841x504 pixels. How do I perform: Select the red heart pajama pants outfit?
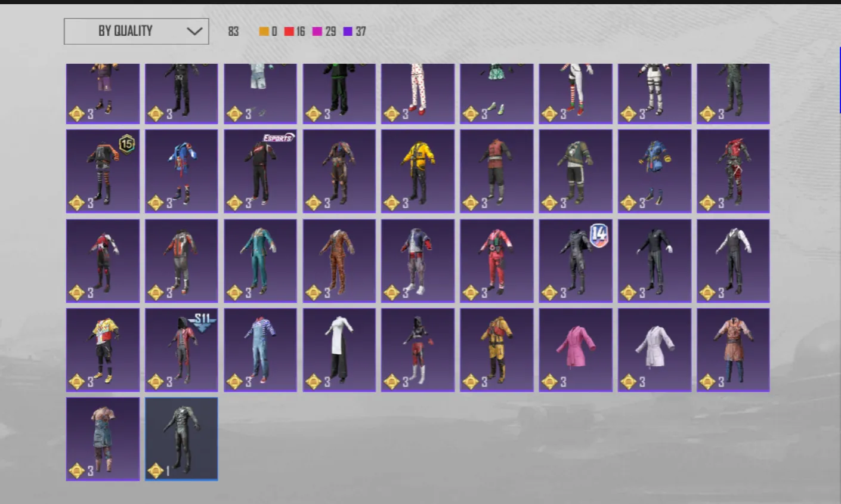pyautogui.click(x=418, y=94)
